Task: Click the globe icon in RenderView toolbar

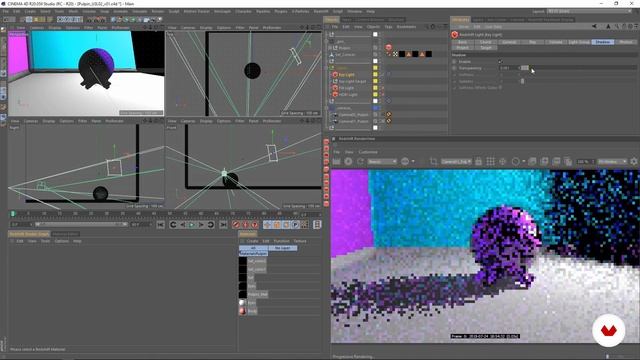Action: point(405,162)
